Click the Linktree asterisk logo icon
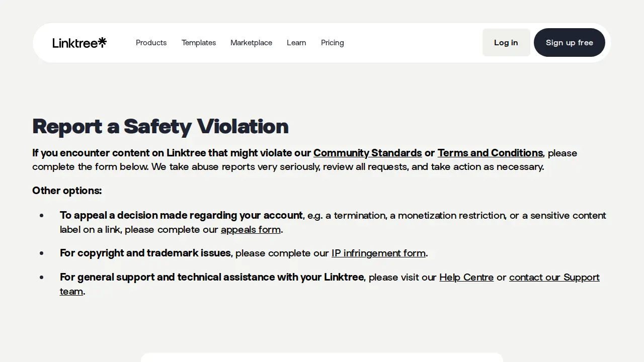 [102, 42]
